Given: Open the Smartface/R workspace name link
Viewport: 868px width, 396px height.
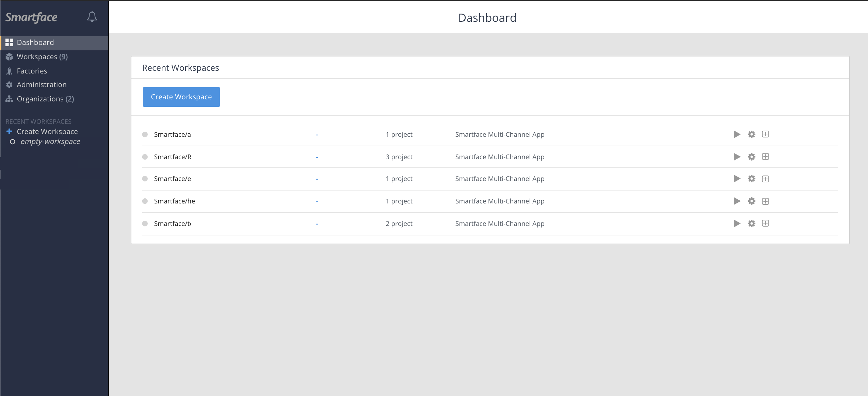Looking at the screenshot, I should [x=172, y=157].
